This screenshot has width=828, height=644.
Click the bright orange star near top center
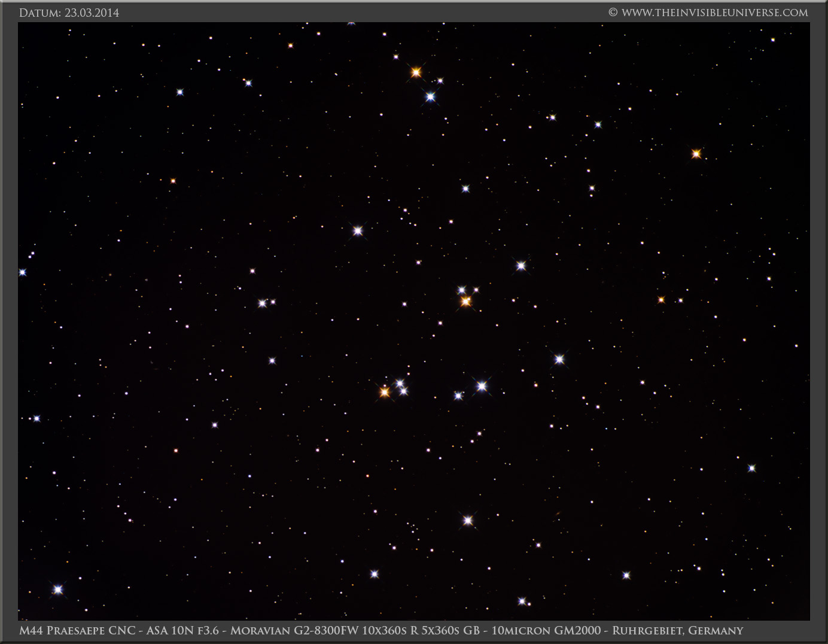coord(416,72)
